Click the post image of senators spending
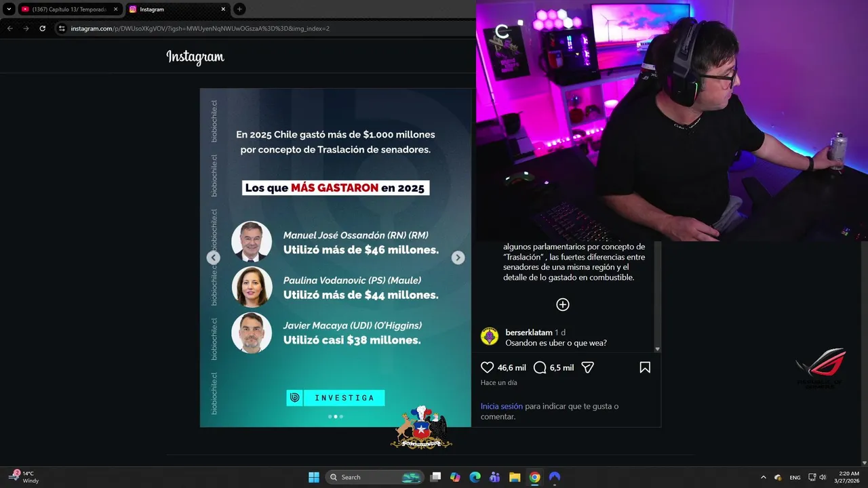The width and height of the screenshot is (868, 488). pyautogui.click(x=336, y=258)
